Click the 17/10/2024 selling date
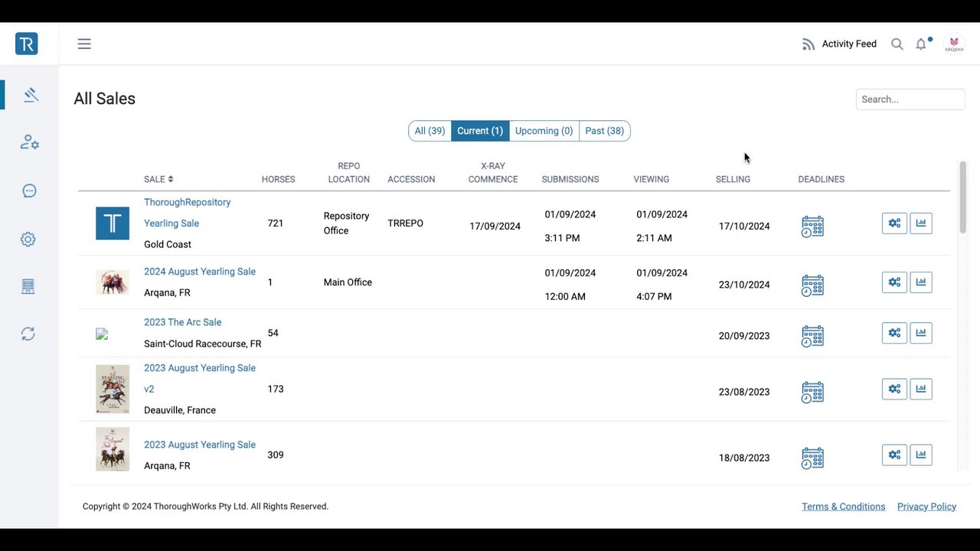980x551 pixels. [744, 227]
